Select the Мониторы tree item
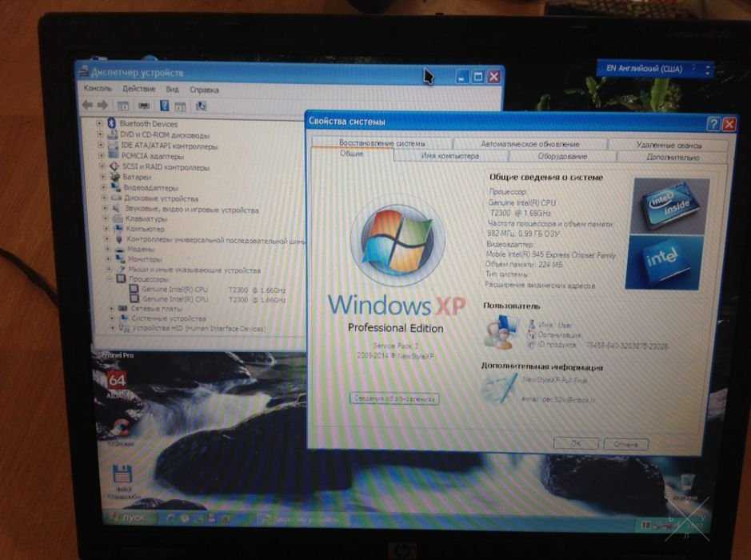The width and height of the screenshot is (751, 560). (x=145, y=259)
